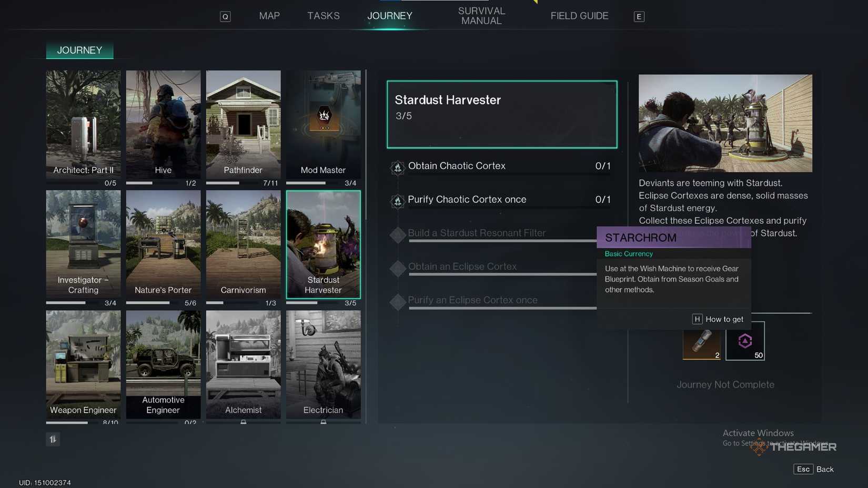868x488 pixels.
Task: Open the TASKS tab
Action: tap(324, 16)
